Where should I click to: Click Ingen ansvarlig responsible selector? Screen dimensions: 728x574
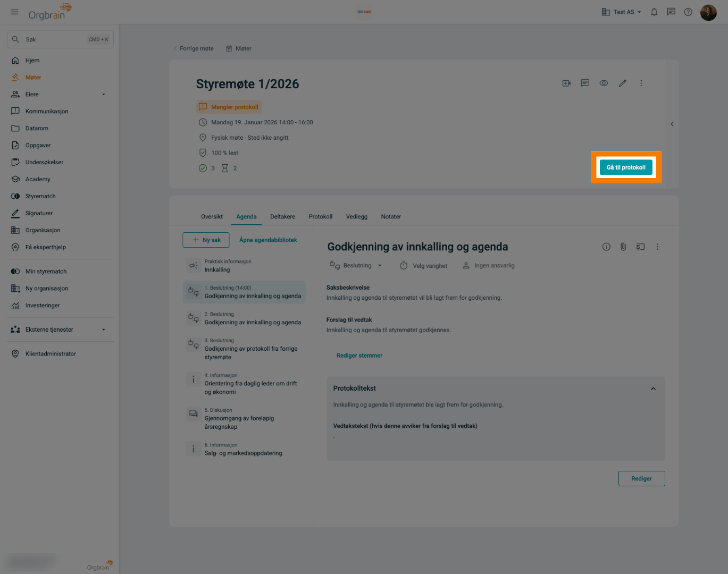point(488,266)
